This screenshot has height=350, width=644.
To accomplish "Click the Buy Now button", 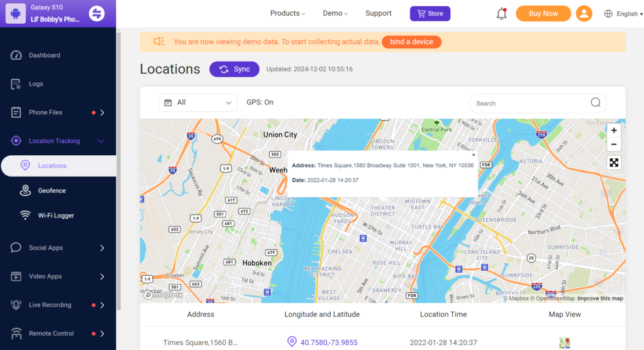I will click(543, 14).
